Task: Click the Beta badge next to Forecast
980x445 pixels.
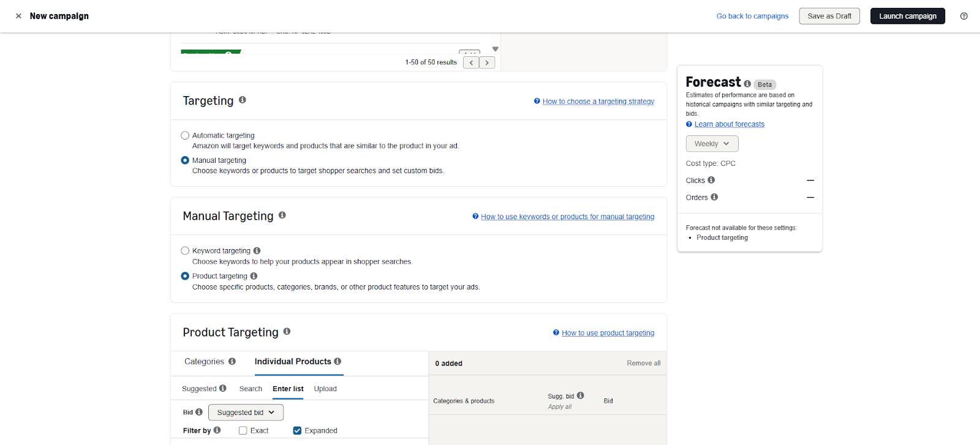Action: coord(765,84)
